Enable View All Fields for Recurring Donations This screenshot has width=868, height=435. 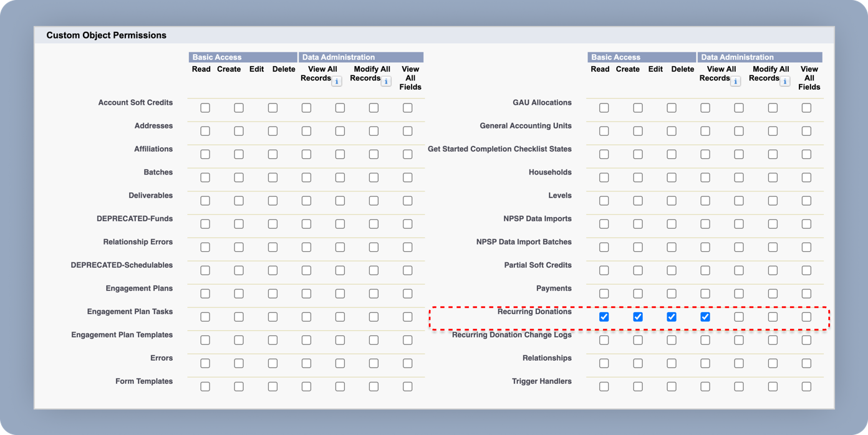806,317
